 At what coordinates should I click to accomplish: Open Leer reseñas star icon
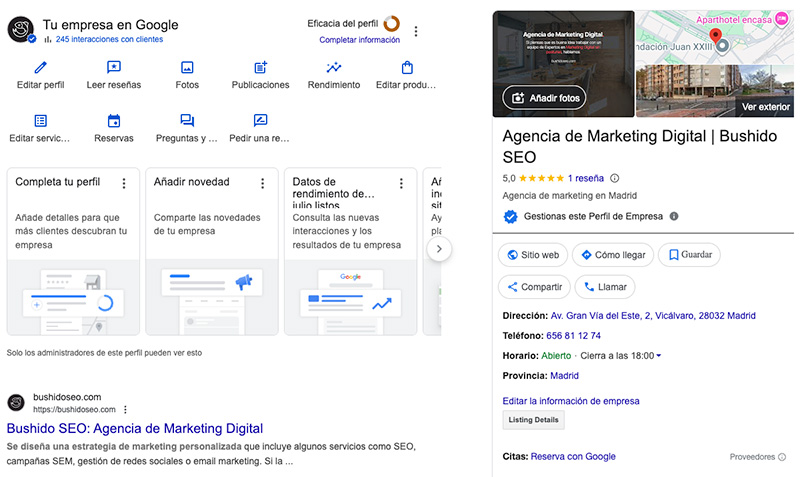tap(113, 67)
